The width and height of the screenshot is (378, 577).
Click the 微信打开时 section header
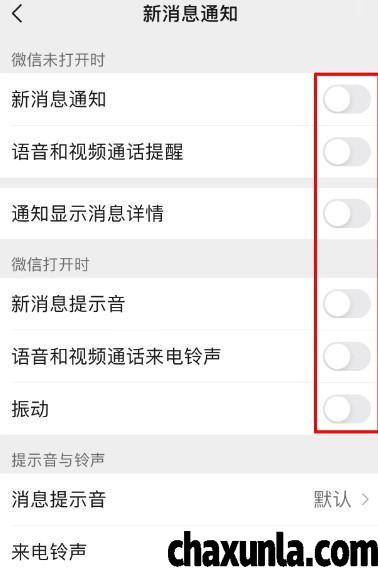click(x=50, y=264)
